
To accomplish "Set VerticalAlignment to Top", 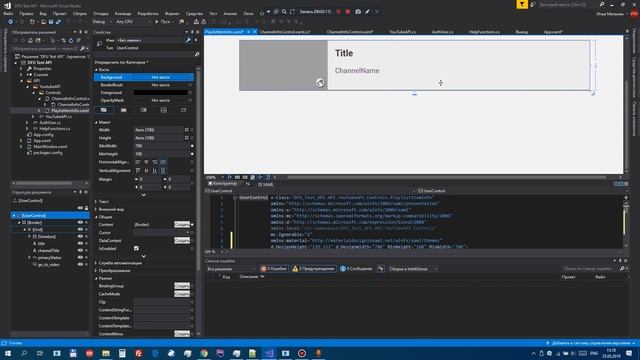I will tap(138, 170).
